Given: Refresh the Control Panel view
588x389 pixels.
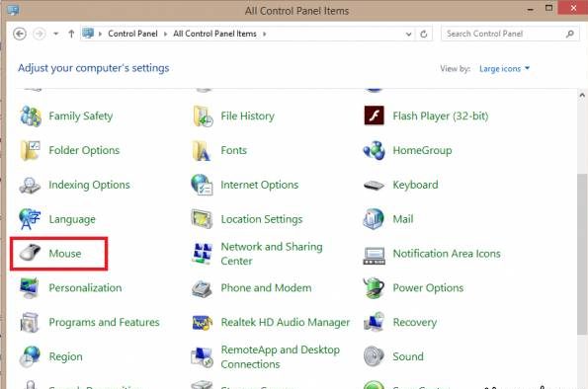Looking at the screenshot, I should coord(424,35).
